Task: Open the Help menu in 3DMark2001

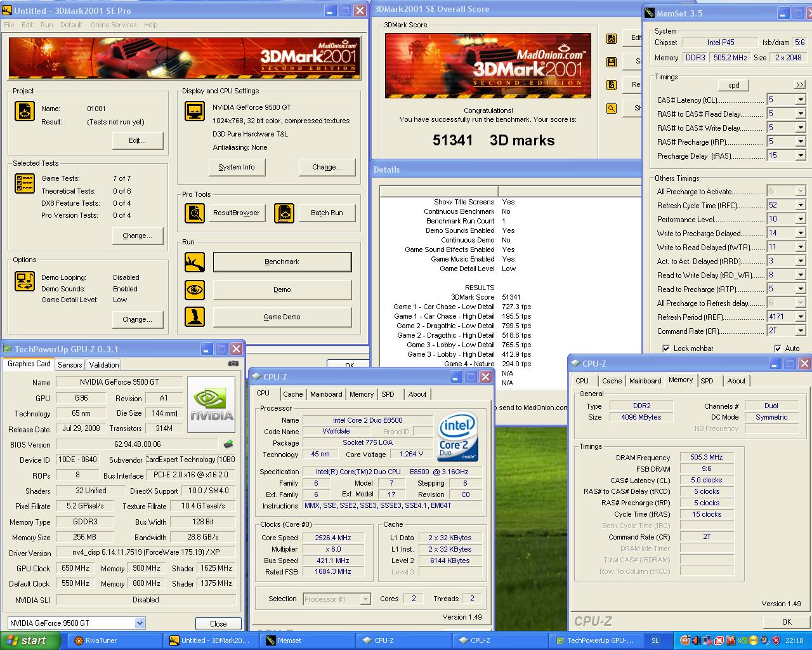Action: [x=150, y=25]
